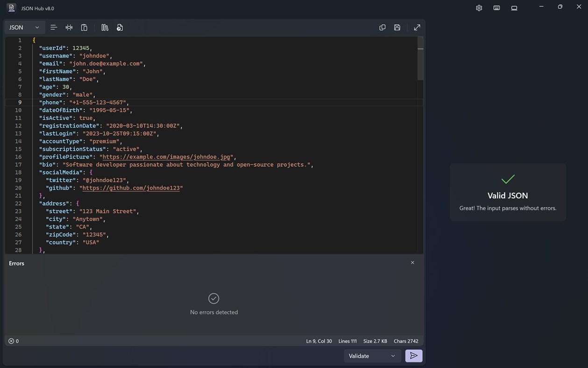This screenshot has height=368, width=588.
Task: Click the "No errors detected" message
Action: (x=214, y=312)
